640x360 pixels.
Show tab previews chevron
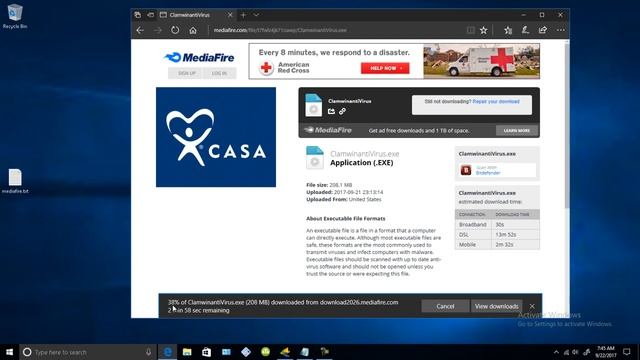(x=256, y=15)
